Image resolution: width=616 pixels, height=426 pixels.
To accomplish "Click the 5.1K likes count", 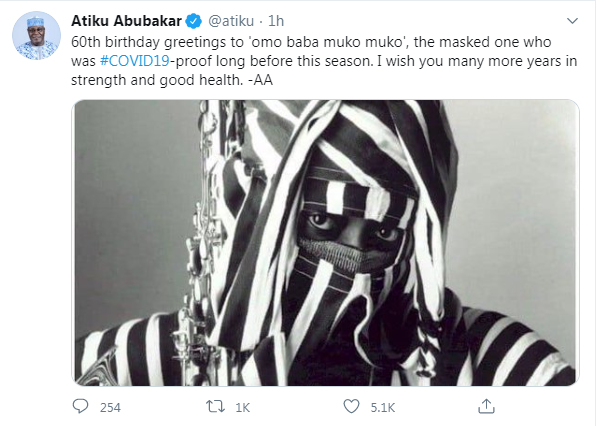I will (383, 408).
